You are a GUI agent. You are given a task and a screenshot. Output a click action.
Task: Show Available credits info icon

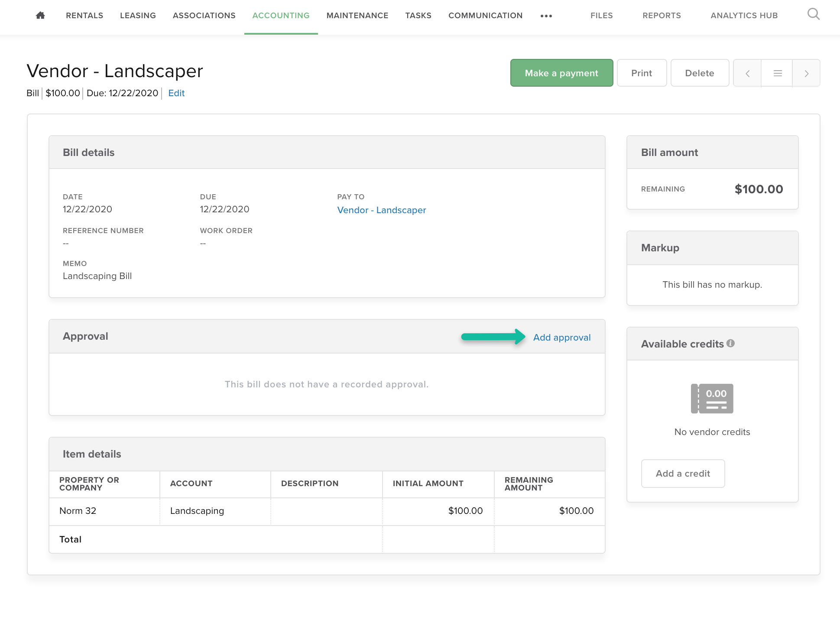click(730, 343)
